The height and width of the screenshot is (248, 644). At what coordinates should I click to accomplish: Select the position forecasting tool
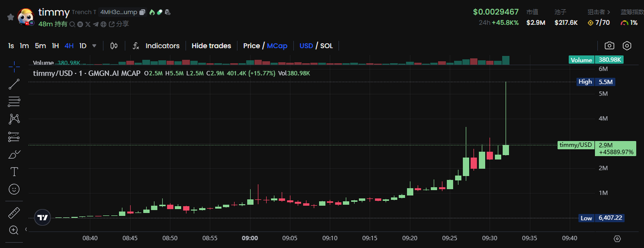click(14, 136)
